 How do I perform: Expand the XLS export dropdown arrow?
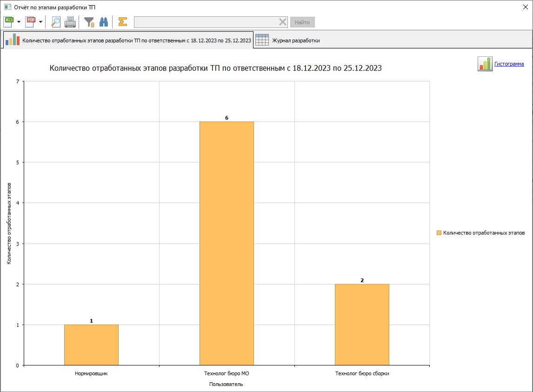[x=19, y=22]
